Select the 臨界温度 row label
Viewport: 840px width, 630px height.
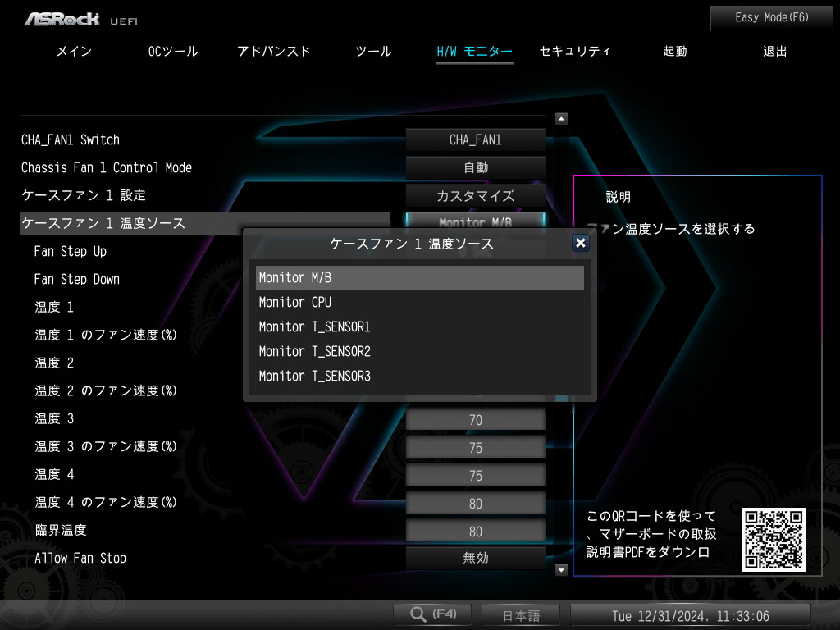point(61,530)
